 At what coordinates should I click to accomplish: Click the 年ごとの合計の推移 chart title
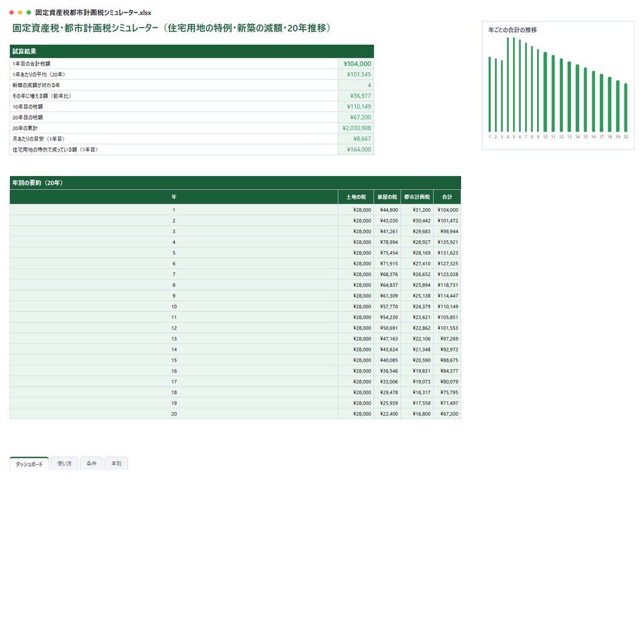pyautogui.click(x=513, y=30)
